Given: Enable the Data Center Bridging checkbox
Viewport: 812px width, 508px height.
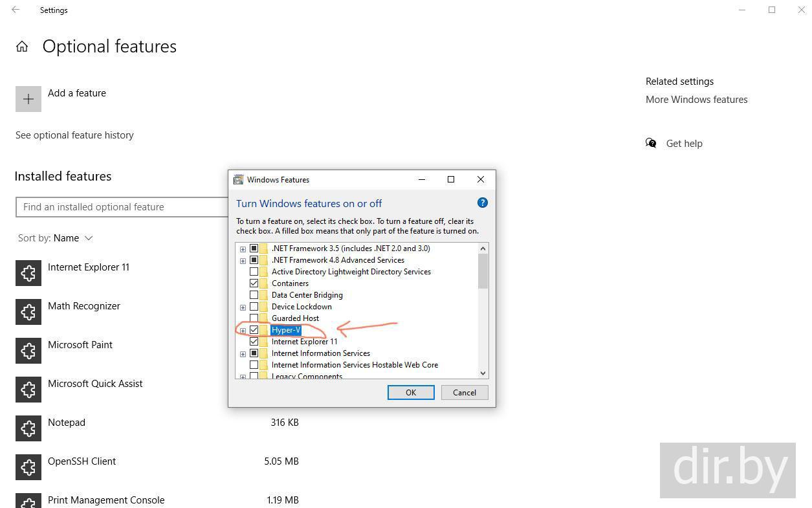Looking at the screenshot, I should click(x=254, y=295).
